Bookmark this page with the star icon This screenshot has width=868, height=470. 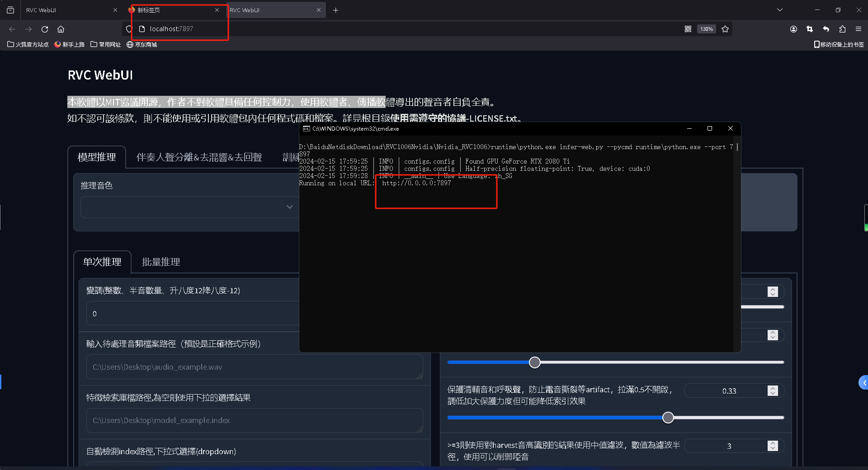point(725,29)
